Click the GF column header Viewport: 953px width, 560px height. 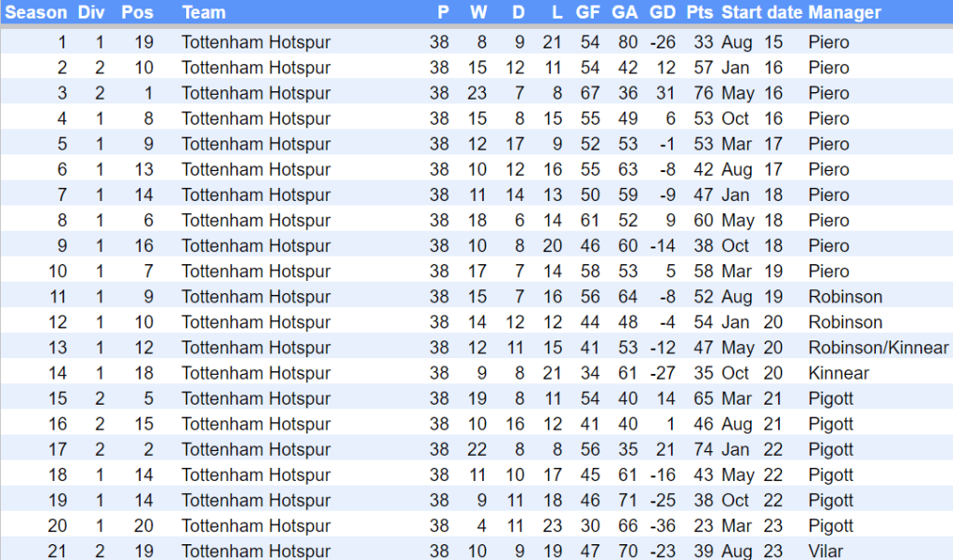(x=588, y=13)
